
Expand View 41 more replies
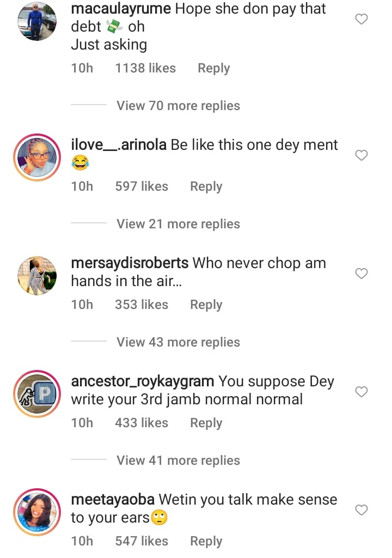[x=178, y=460]
